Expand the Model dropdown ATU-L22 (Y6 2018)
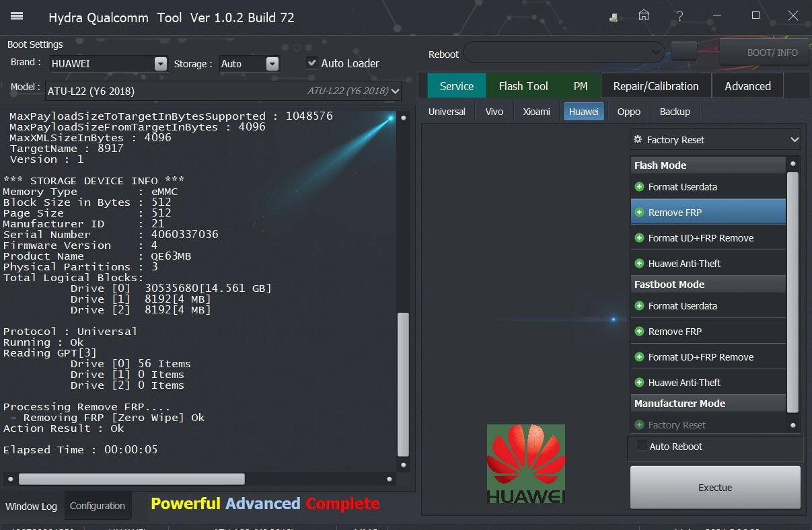Image resolution: width=812 pixels, height=530 pixels. [x=223, y=91]
